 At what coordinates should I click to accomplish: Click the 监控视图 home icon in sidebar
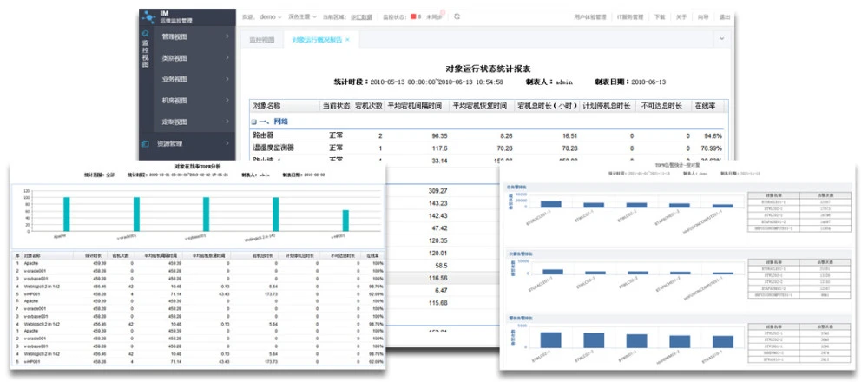146,34
